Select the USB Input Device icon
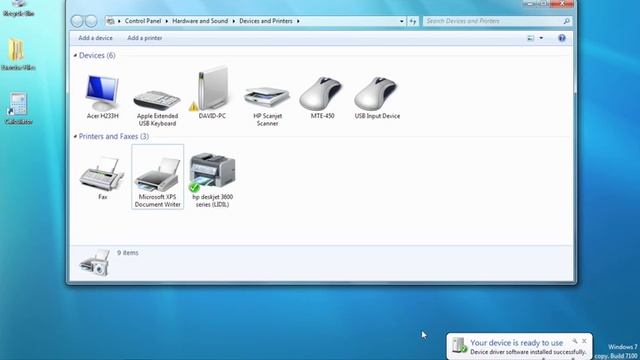This screenshot has width=640, height=360. tap(377, 97)
